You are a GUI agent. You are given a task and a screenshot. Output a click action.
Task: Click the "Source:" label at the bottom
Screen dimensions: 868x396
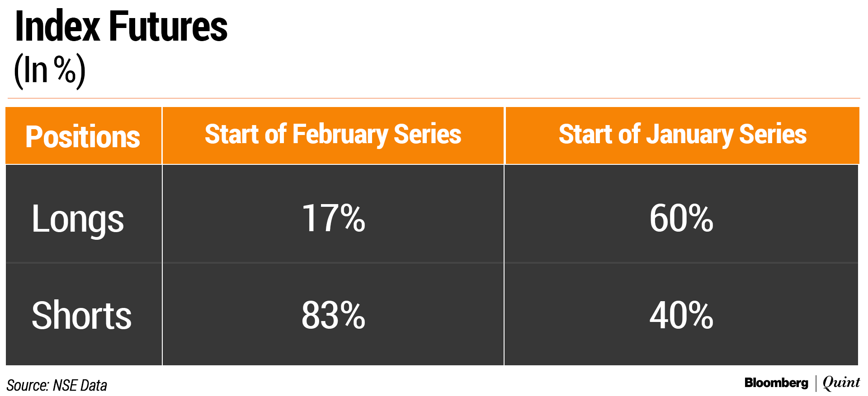28,386
